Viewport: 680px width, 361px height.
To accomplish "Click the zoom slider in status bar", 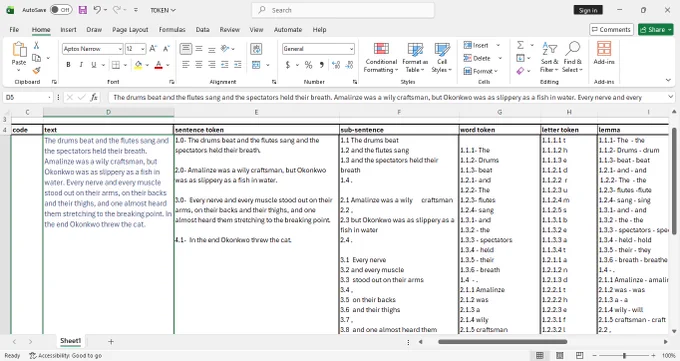I will coord(624,355).
